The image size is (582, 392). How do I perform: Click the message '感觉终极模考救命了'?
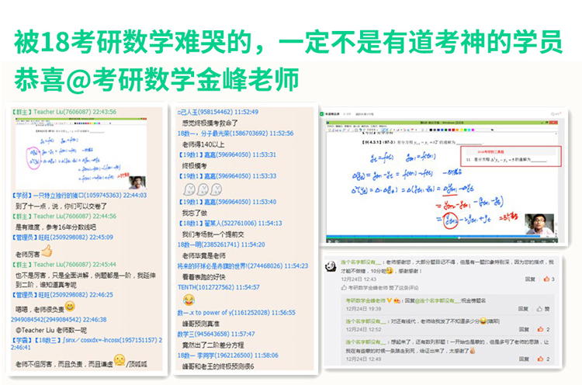pos(210,123)
